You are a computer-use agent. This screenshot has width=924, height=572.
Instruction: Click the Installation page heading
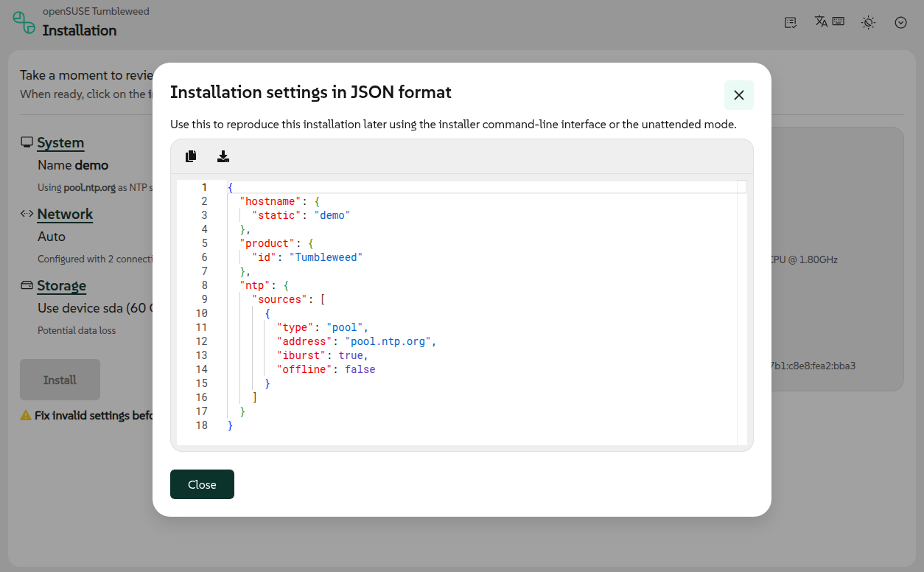(x=80, y=30)
